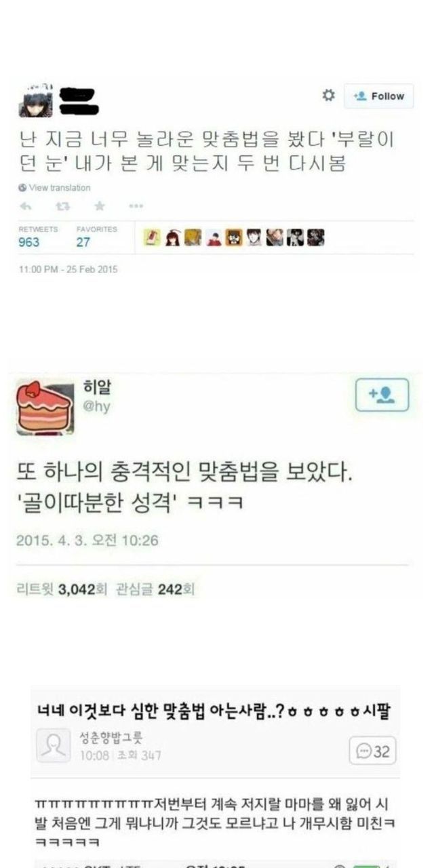434x868 pixels.
Task: Open the 32 comments bubble icon
Action: 373,751
